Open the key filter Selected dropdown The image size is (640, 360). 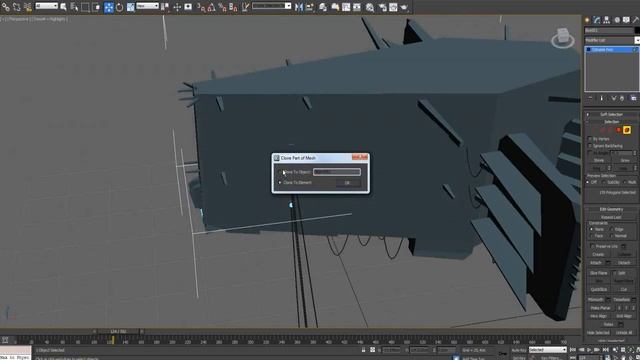(x=547, y=350)
